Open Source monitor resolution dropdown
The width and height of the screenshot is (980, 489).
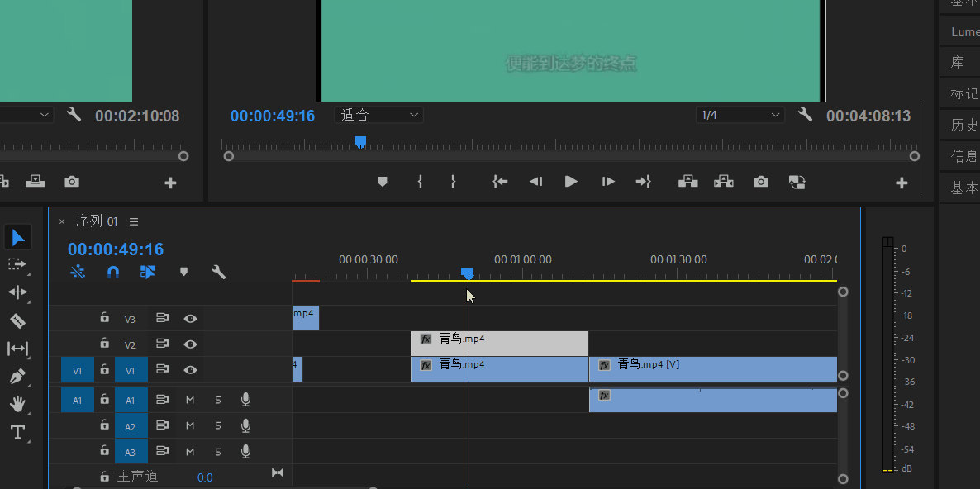[x=26, y=115]
